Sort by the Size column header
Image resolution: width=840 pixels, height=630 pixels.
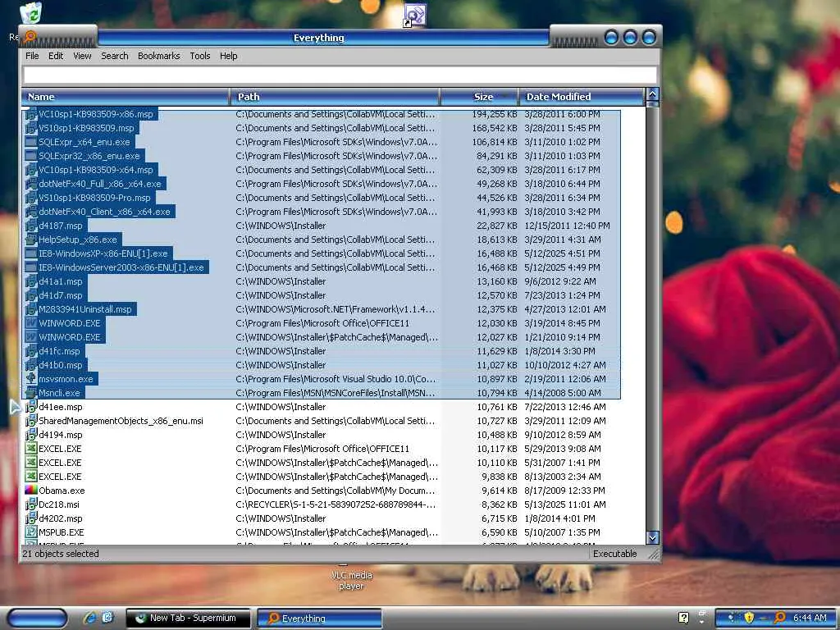click(479, 97)
